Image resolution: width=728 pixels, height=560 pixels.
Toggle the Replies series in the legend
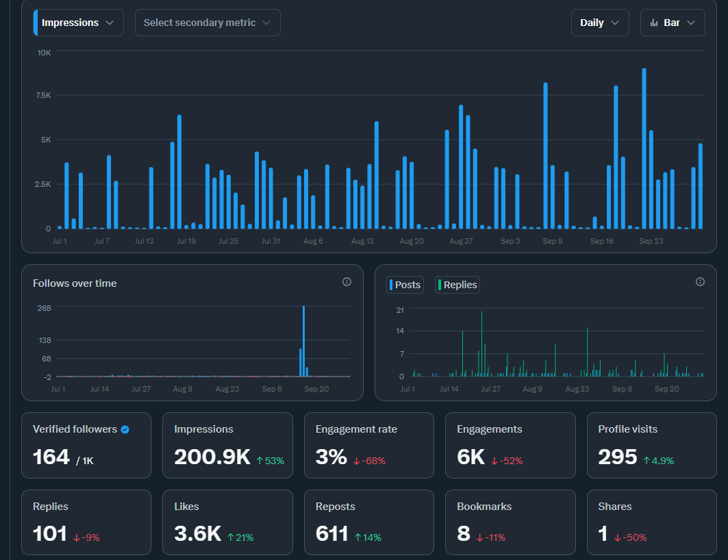tap(457, 285)
